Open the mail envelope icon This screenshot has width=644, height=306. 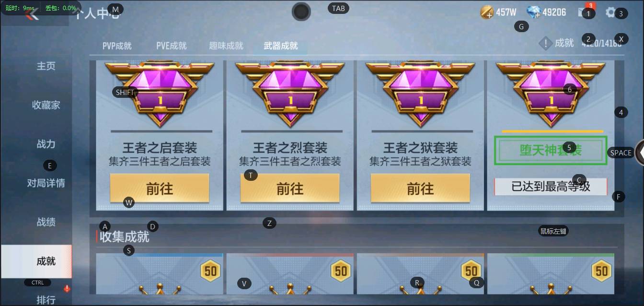584,12
